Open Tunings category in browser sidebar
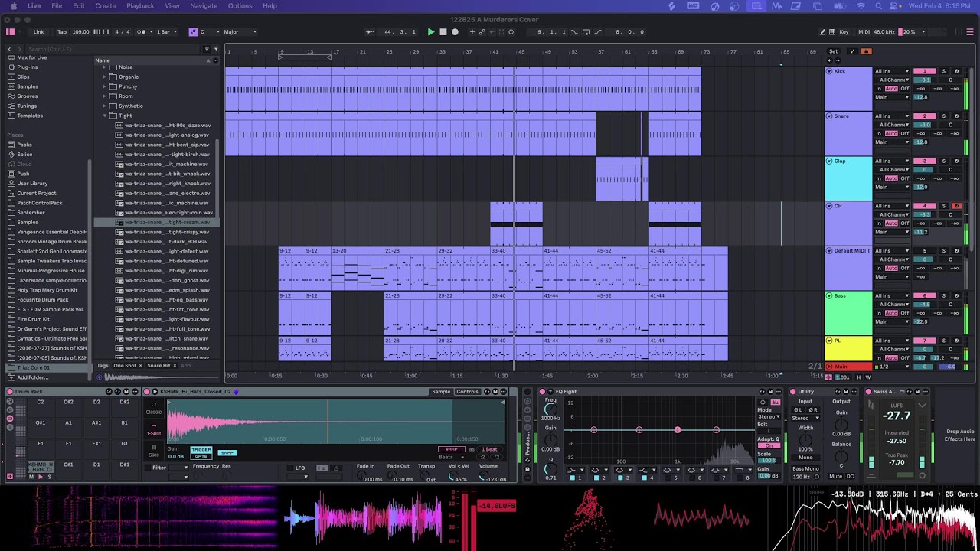 point(27,106)
